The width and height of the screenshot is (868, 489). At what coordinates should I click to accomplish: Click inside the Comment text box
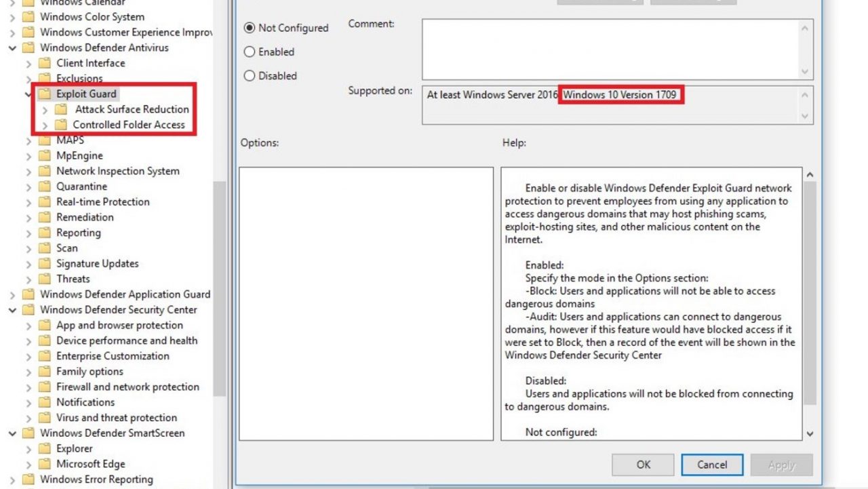(x=610, y=50)
